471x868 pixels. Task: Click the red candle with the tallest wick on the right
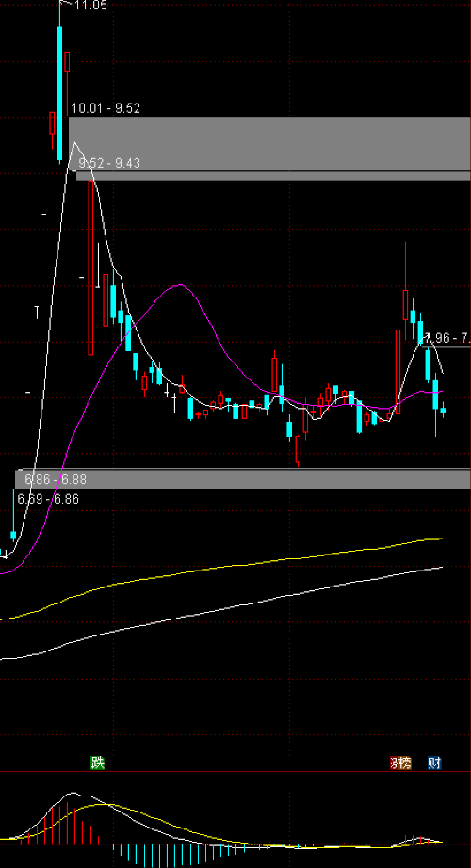pos(406,291)
